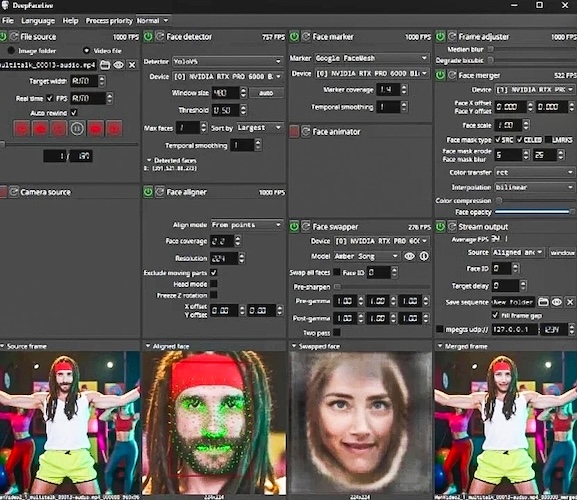This screenshot has height=500, width=577.
Task: Turn off the Face detector power icon
Action: point(148,36)
